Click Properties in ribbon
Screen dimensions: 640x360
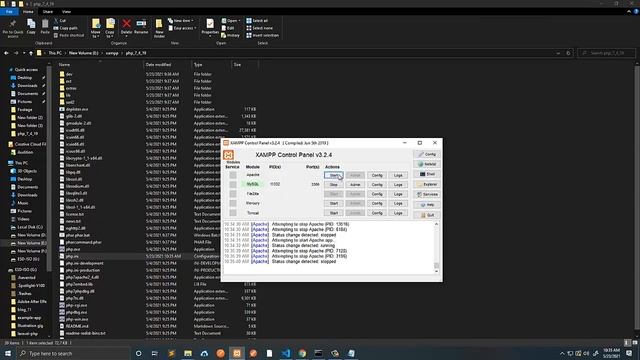pos(210,27)
